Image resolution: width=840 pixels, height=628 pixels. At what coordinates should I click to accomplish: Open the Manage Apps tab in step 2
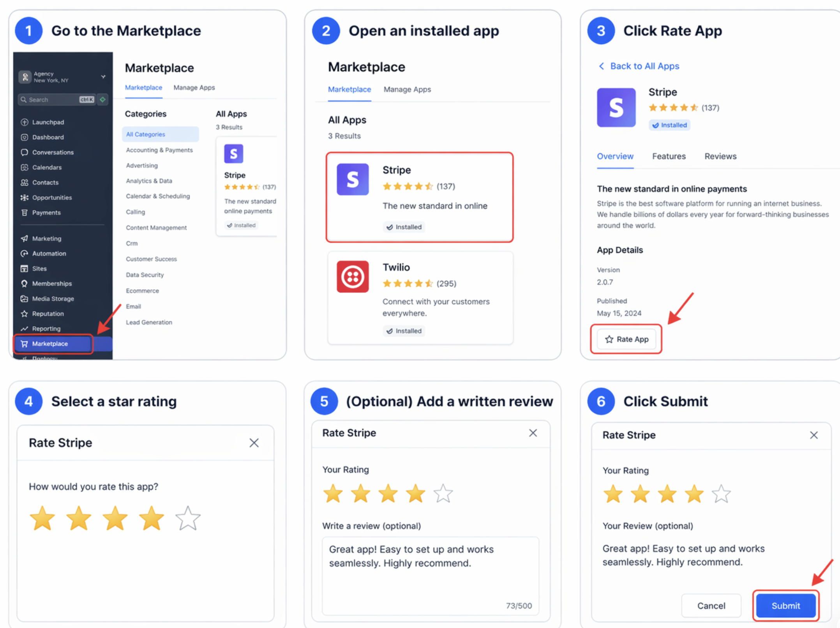[407, 90]
